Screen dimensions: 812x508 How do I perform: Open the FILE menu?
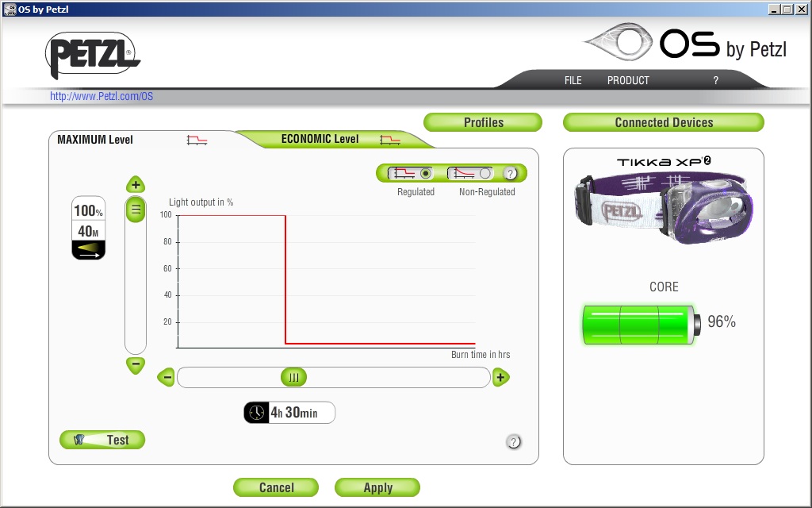573,80
